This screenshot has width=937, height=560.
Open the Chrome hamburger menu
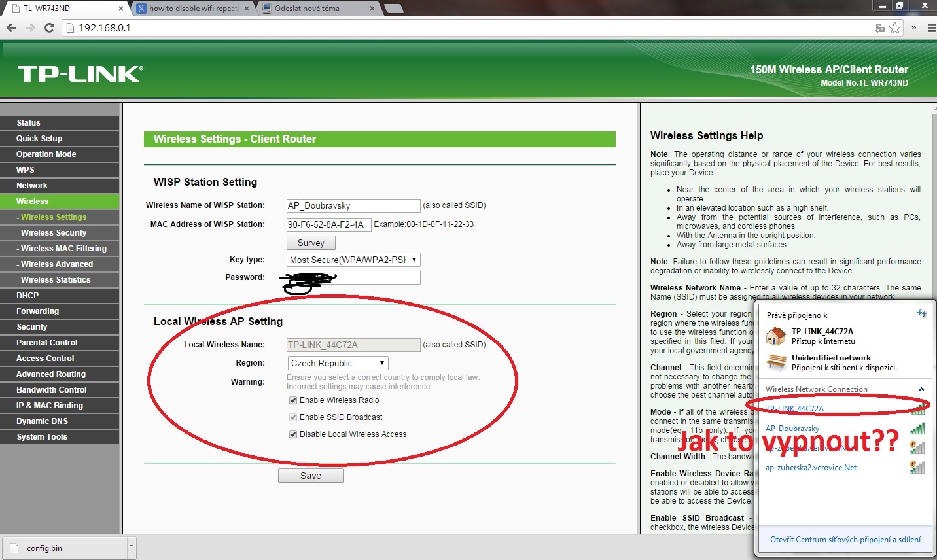(932, 27)
